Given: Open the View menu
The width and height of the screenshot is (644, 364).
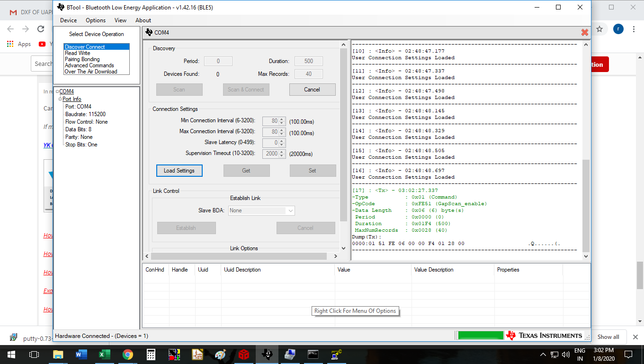Looking at the screenshot, I should 121,20.
